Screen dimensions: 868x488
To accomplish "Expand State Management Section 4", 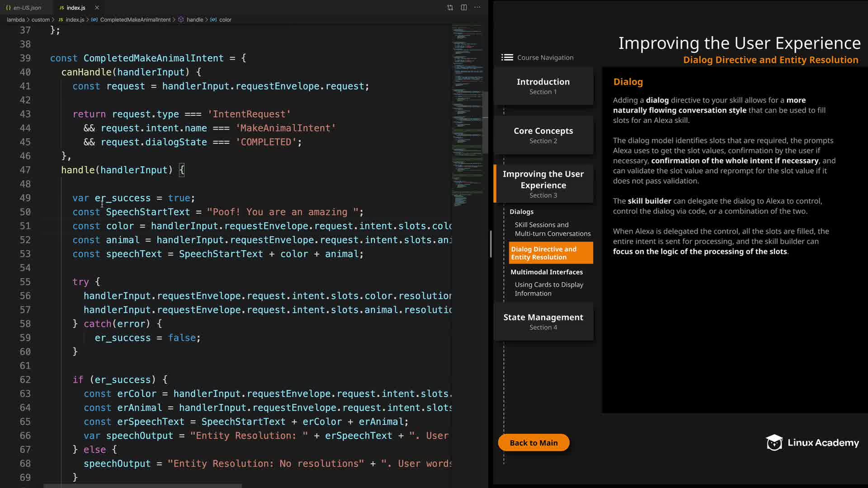I will point(543,321).
